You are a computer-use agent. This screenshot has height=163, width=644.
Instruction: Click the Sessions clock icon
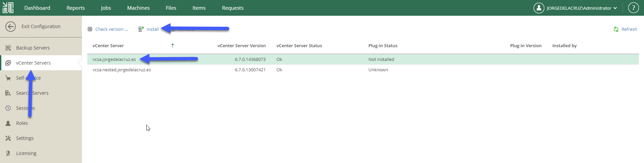point(8,108)
